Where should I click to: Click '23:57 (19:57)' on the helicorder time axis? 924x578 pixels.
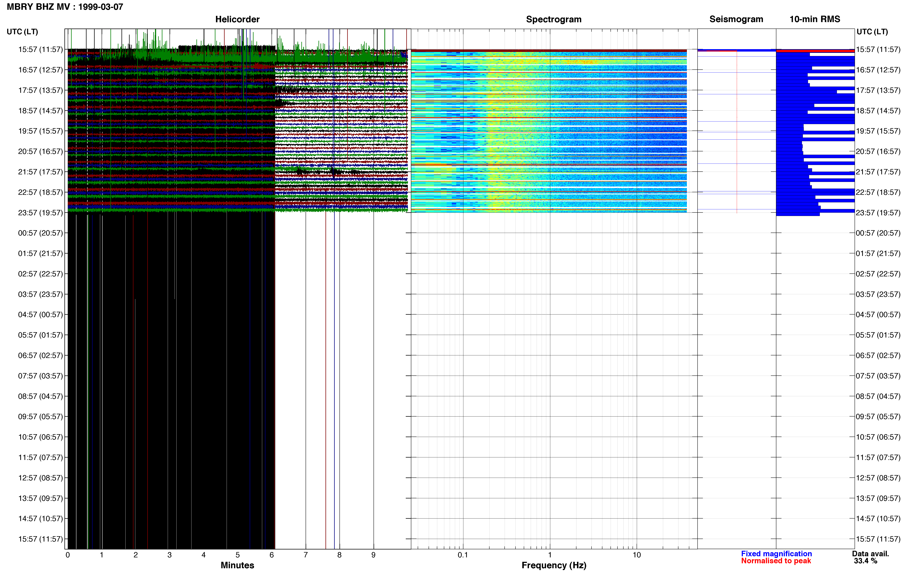coord(41,212)
